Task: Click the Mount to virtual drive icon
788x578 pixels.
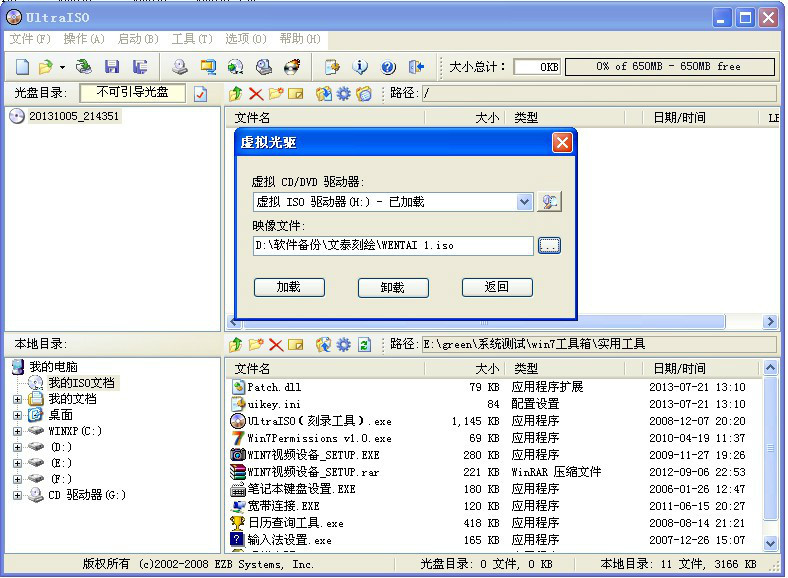Action: [264, 66]
